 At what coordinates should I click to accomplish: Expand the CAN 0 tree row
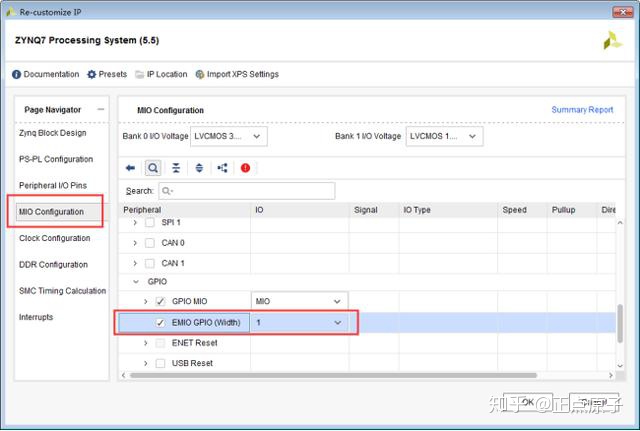[135, 243]
